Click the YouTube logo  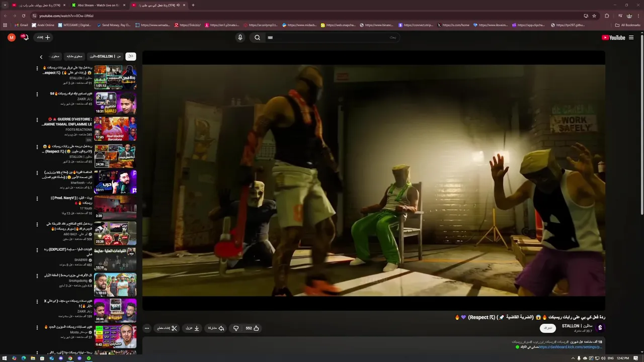point(613,37)
